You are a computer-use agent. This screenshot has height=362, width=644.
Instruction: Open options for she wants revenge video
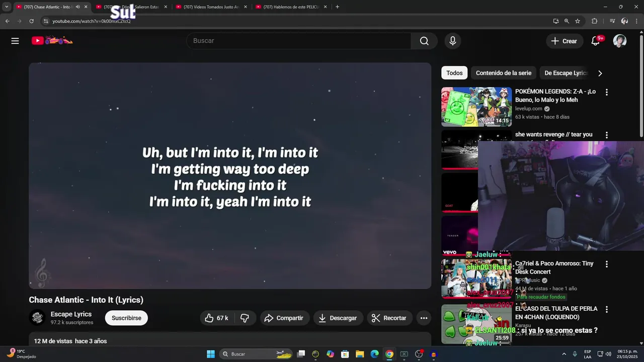(607, 135)
